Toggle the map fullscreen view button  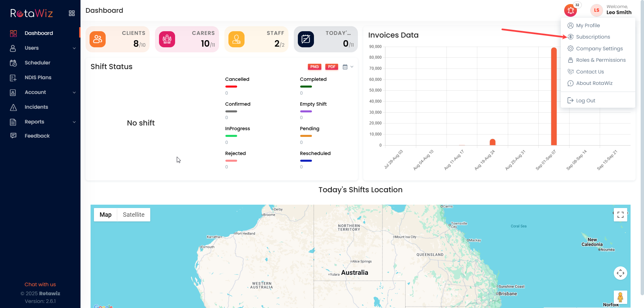(620, 215)
